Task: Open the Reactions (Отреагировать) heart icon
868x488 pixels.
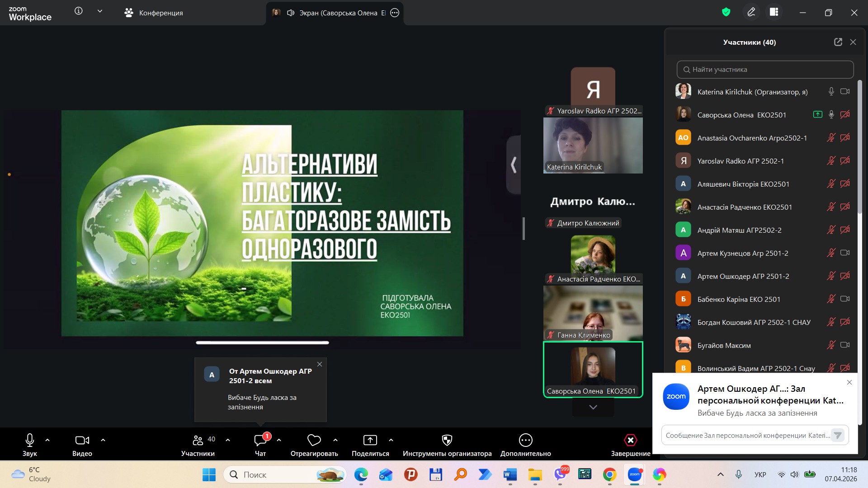Action: [x=314, y=440]
